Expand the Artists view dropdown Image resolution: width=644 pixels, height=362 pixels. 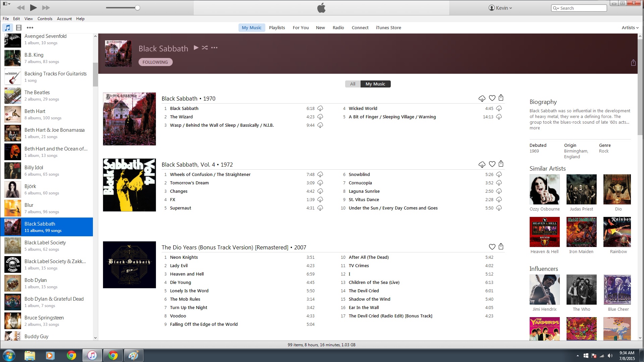click(x=630, y=28)
